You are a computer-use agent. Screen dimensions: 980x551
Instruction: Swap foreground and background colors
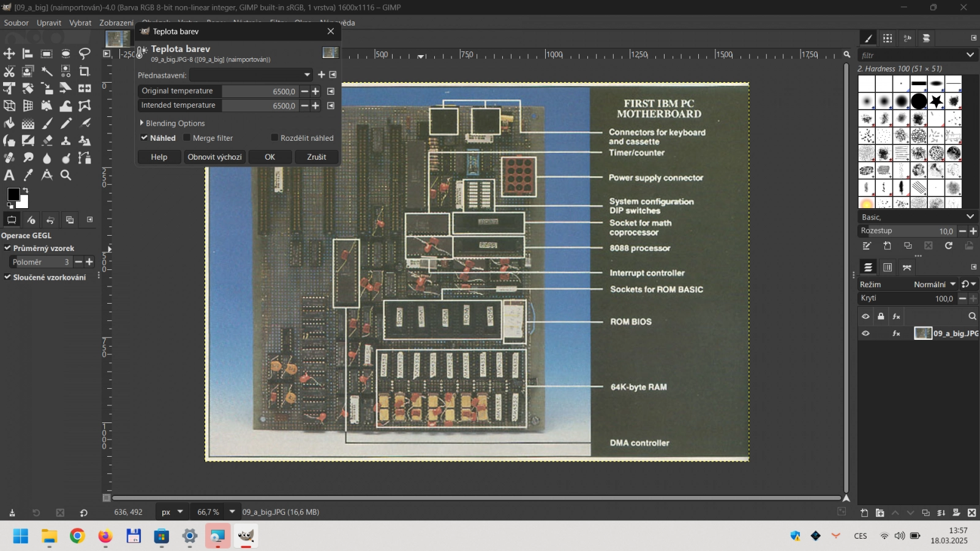[x=25, y=190]
